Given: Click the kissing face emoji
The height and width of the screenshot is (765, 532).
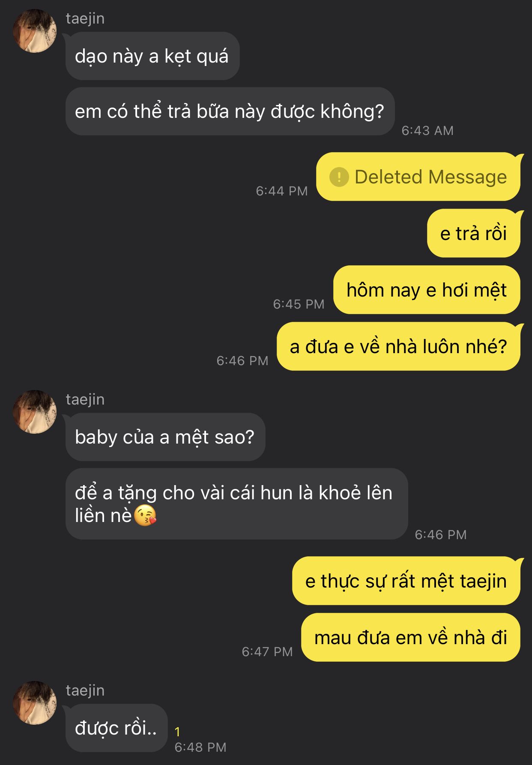Looking at the screenshot, I should click(x=145, y=515).
